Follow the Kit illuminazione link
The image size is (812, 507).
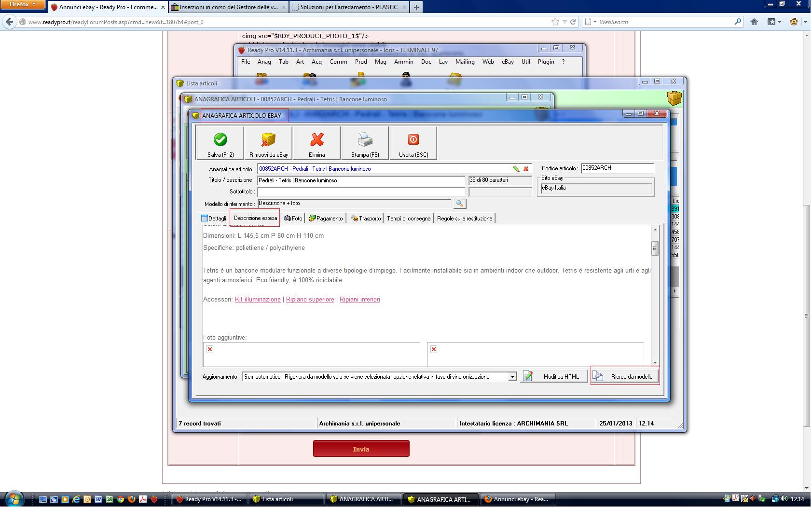click(x=258, y=300)
